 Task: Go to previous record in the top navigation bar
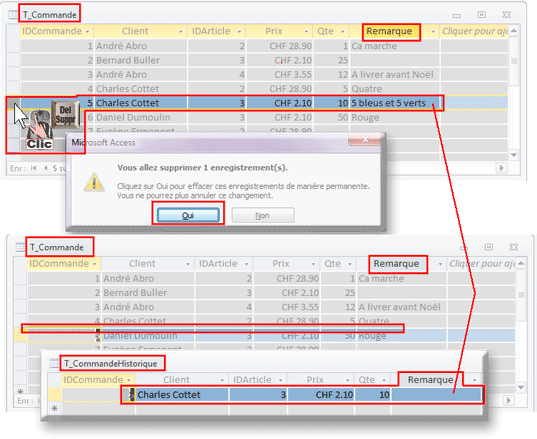tap(46, 168)
